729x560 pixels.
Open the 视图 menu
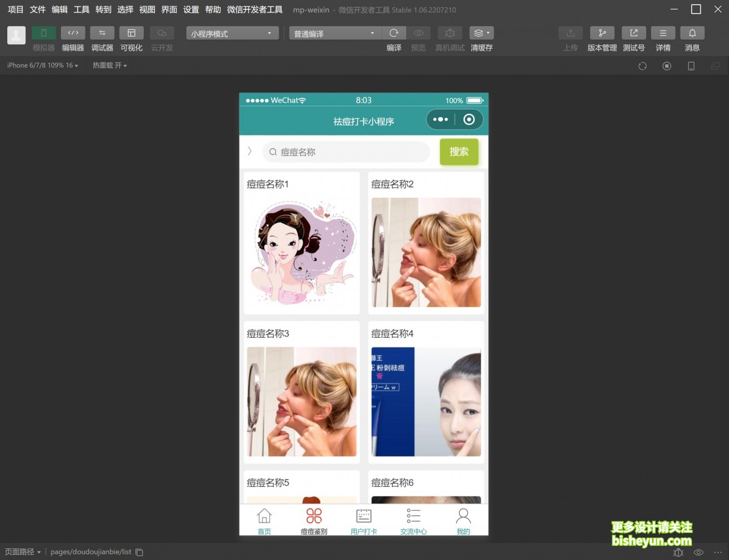click(x=147, y=9)
